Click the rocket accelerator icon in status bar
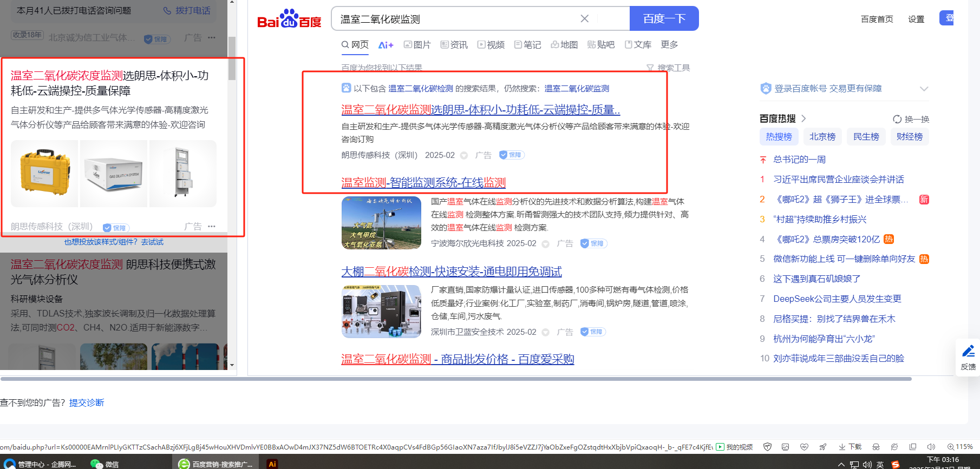Image resolution: width=980 pixels, height=469 pixels. [x=823, y=447]
